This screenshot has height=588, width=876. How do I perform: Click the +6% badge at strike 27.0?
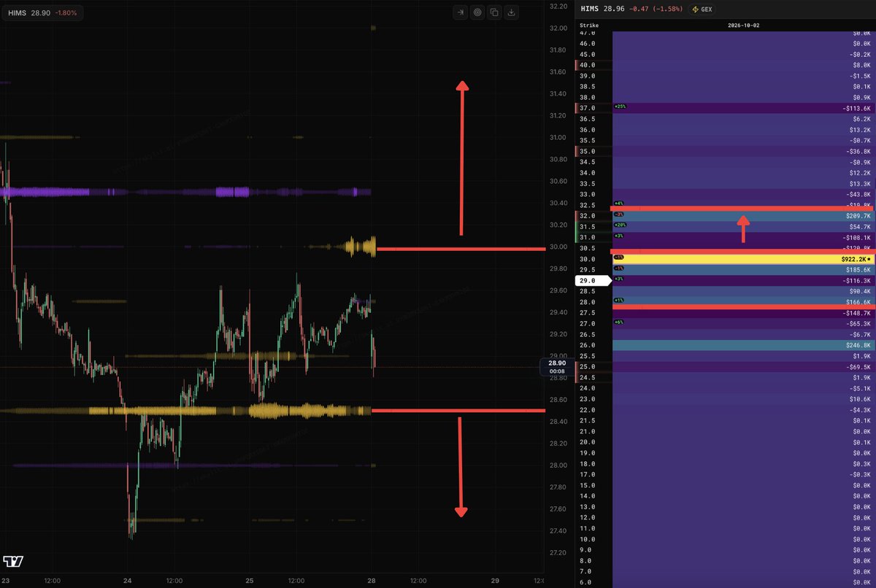click(x=620, y=322)
